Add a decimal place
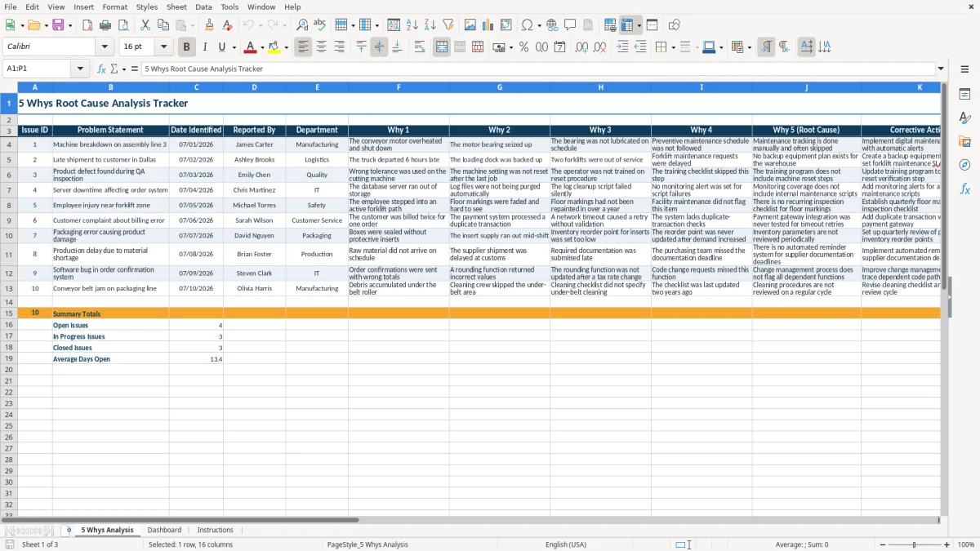 point(581,47)
